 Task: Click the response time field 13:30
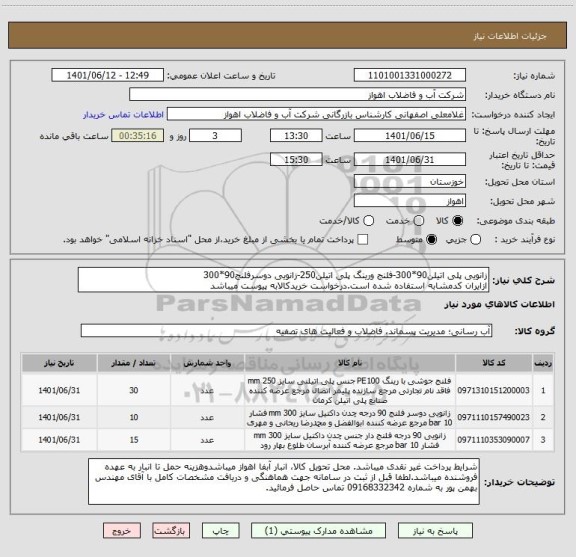click(296, 136)
